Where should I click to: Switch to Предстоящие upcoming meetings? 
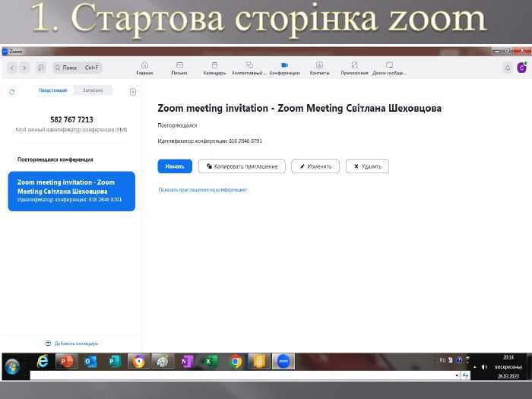(x=53, y=90)
